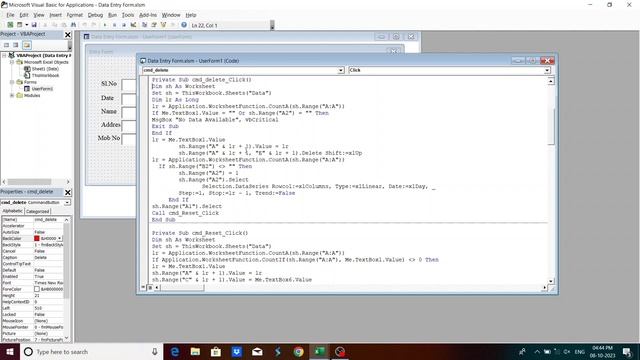Open the File menu
Image resolution: width=640 pixels, height=360 pixels.
11,15
